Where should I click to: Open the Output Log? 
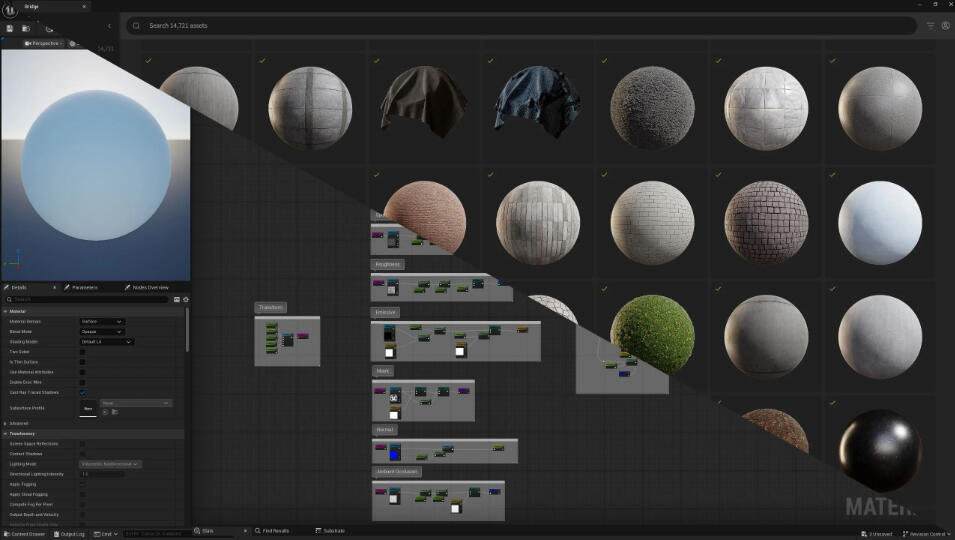[69, 534]
